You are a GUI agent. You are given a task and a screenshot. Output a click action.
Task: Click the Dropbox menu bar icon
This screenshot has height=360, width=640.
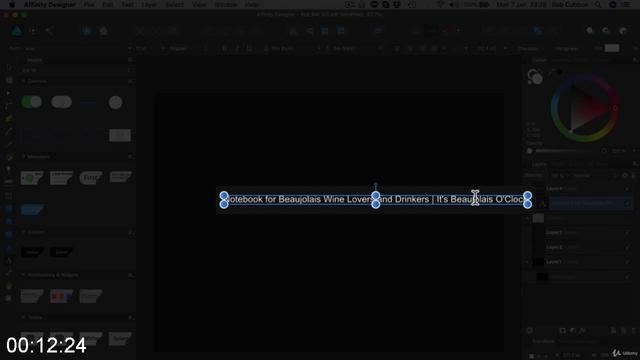tap(397, 4)
